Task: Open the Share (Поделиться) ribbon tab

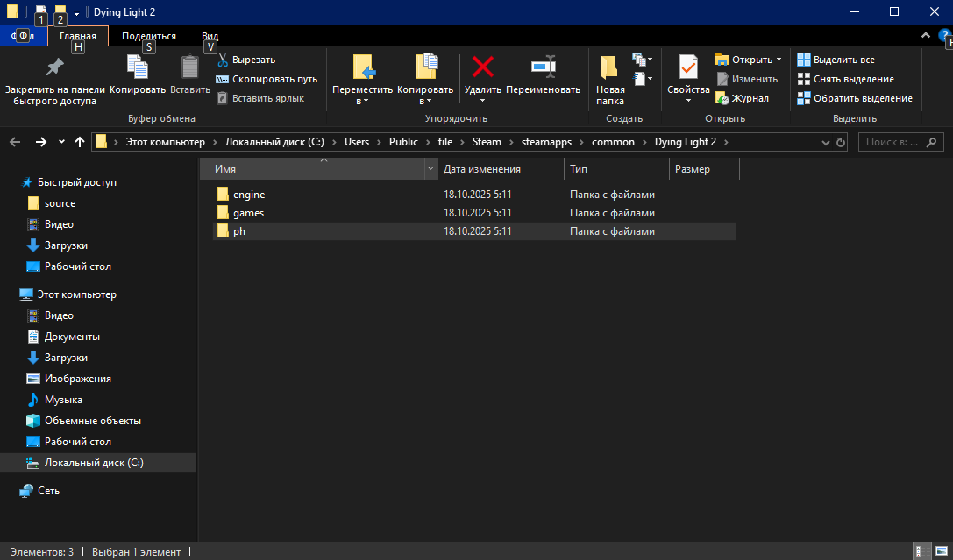Action: click(149, 36)
